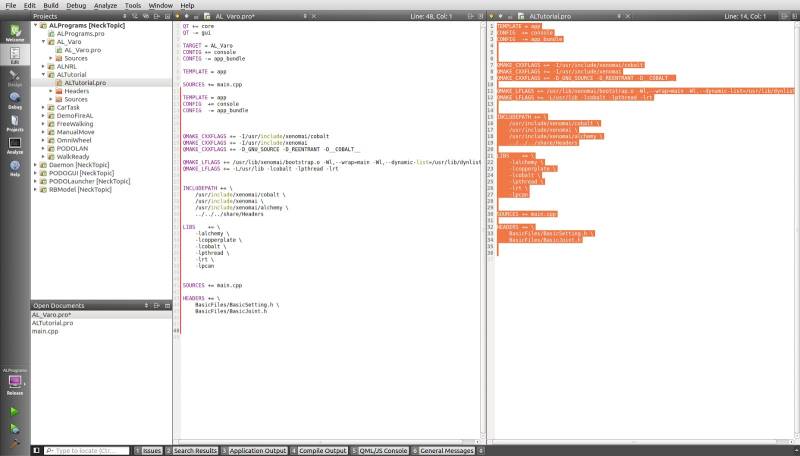Open the Debug menu
This screenshot has height=456, width=800.
point(77,5)
